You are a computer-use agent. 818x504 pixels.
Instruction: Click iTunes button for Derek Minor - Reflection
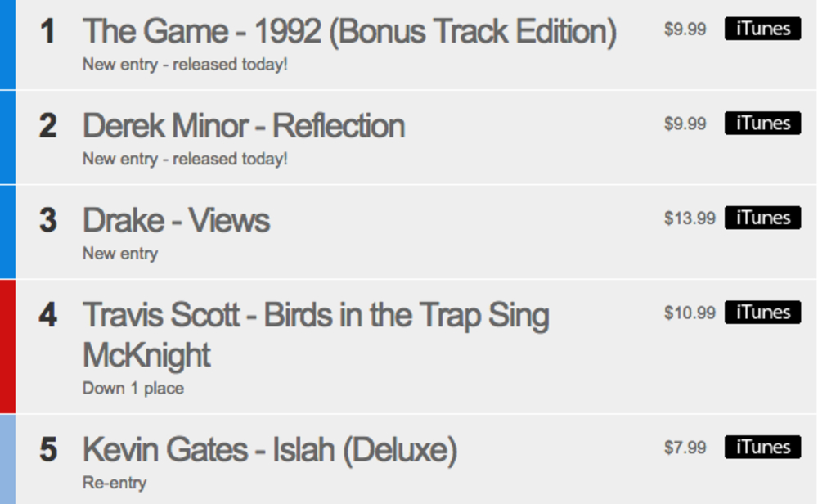click(762, 124)
